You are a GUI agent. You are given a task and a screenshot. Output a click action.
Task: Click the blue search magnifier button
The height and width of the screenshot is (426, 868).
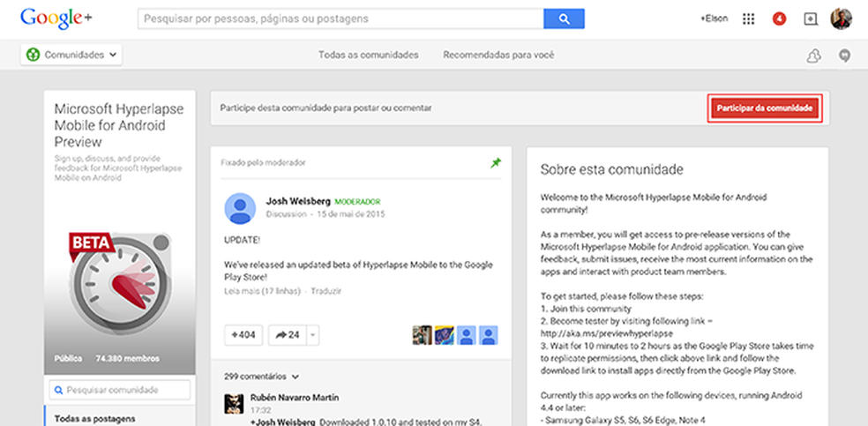coord(564,19)
